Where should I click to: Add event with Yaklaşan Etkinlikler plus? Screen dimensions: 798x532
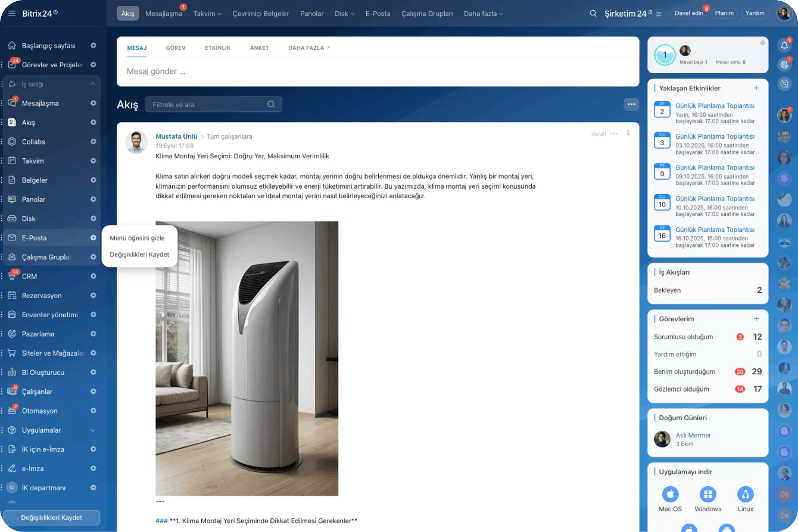point(756,88)
